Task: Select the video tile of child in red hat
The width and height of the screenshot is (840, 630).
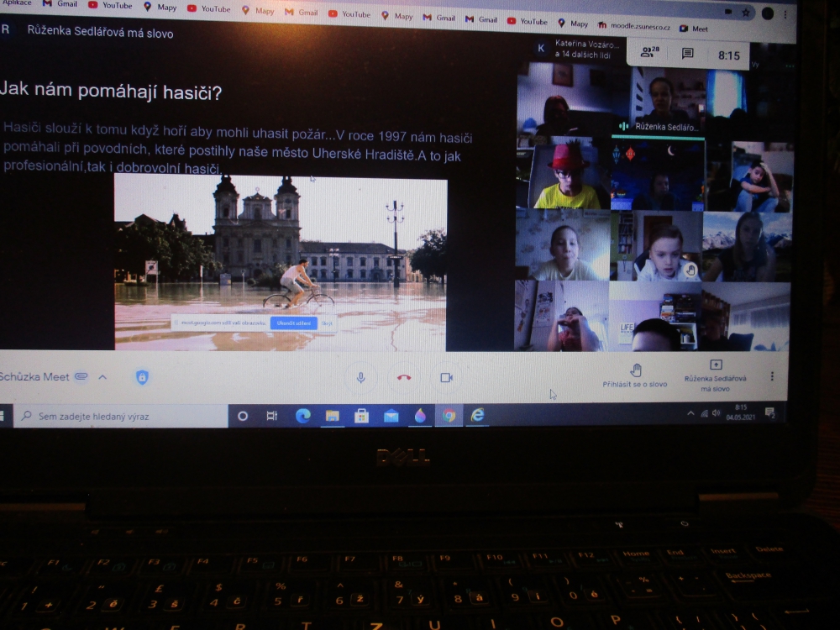Action: coord(563,173)
